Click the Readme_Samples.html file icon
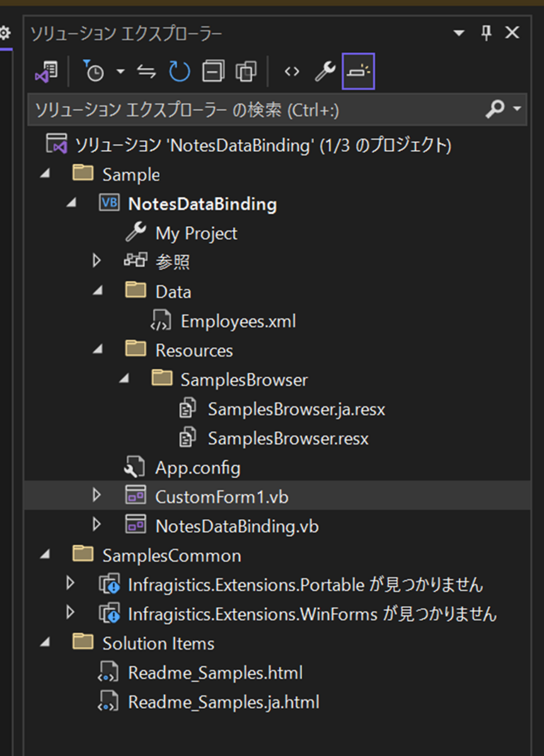Screen dimensions: 544x756 (109, 672)
